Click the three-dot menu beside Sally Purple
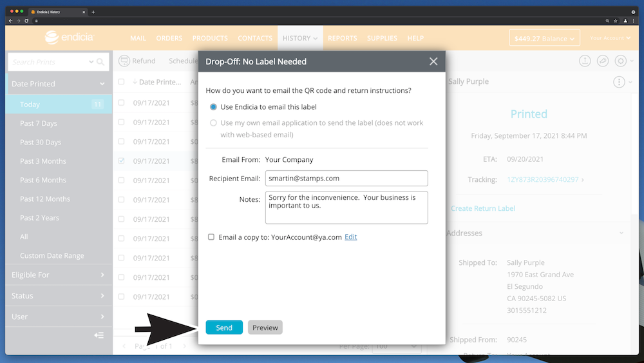This screenshot has width=644, height=363. [619, 82]
